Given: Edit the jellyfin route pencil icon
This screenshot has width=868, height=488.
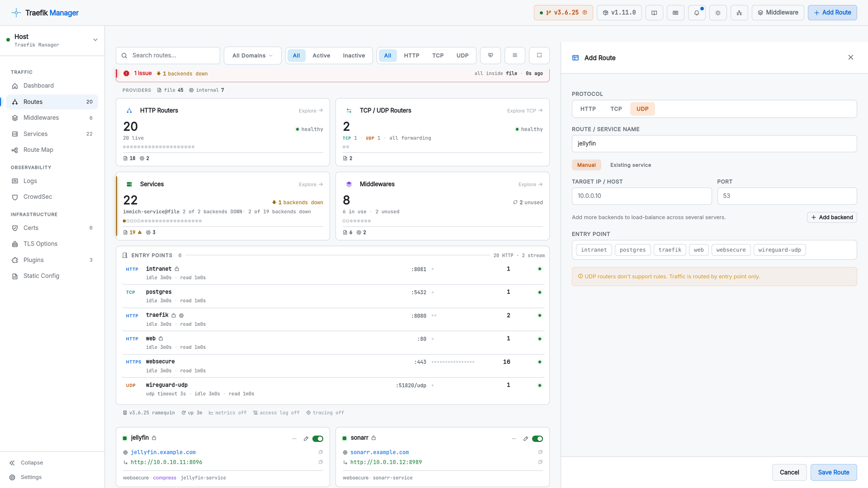Looking at the screenshot, I should pos(306,439).
